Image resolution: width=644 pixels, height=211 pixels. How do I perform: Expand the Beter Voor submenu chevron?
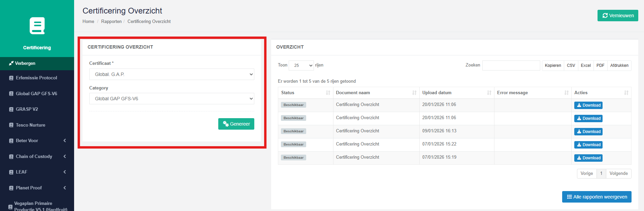click(65, 140)
